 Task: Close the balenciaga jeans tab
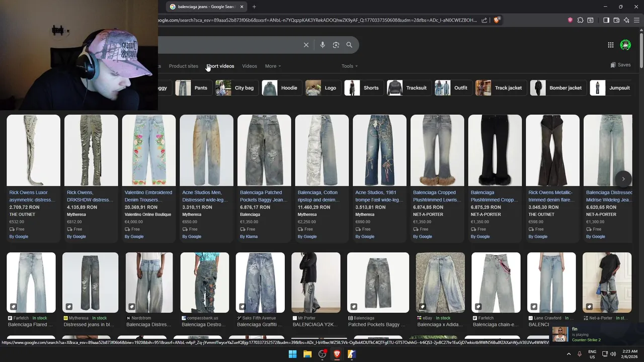(242, 7)
